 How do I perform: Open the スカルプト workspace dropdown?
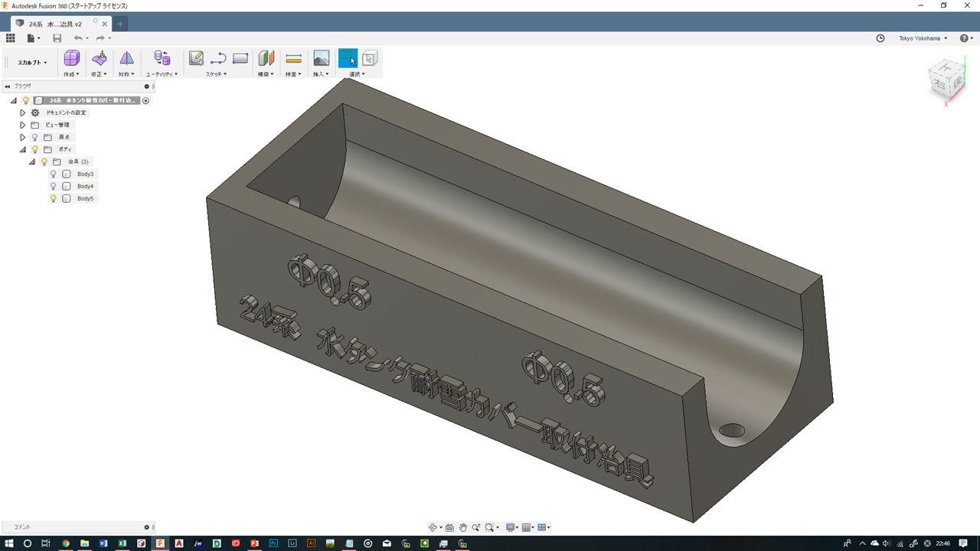click(32, 63)
